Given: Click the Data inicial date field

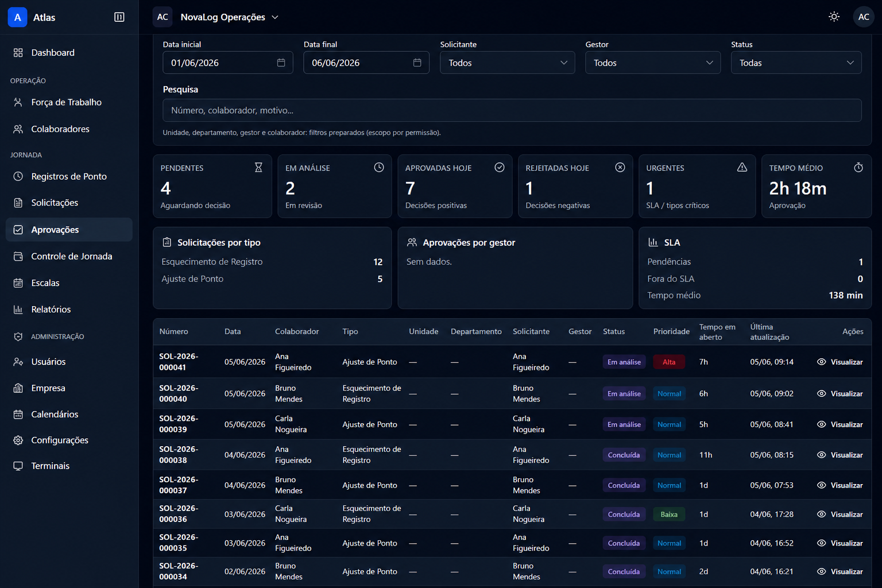Looking at the screenshot, I should (x=228, y=63).
